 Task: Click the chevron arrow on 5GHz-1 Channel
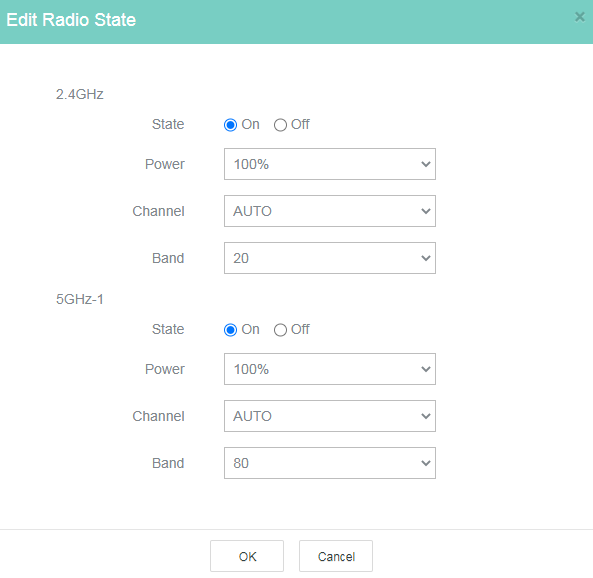[426, 416]
